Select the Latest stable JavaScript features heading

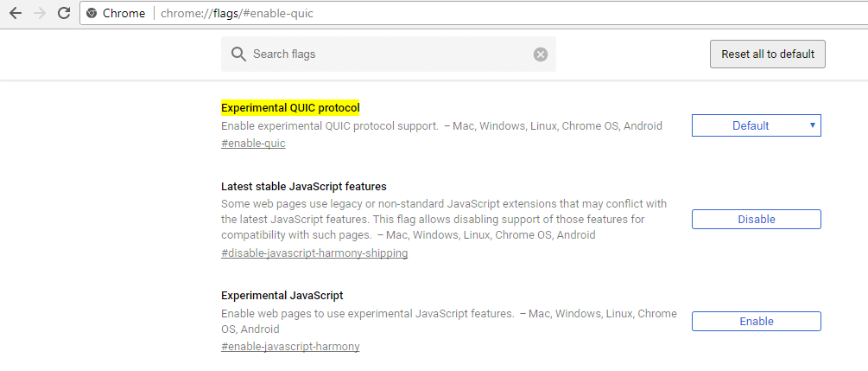303,186
